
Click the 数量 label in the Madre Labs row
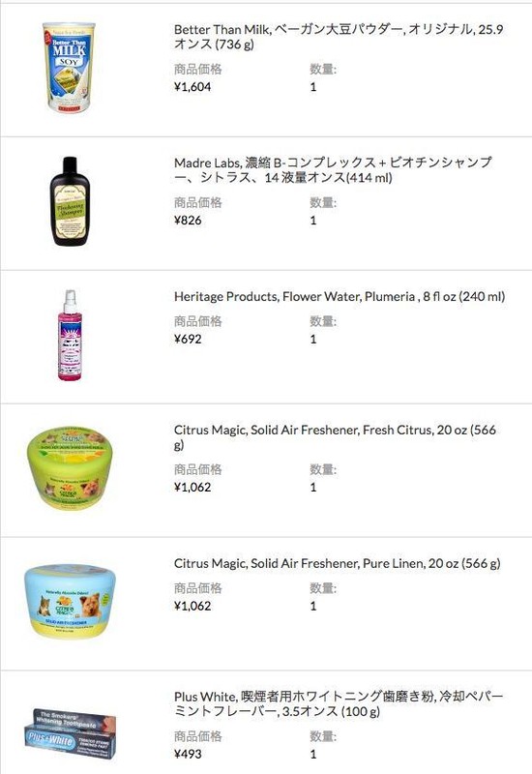tap(323, 203)
